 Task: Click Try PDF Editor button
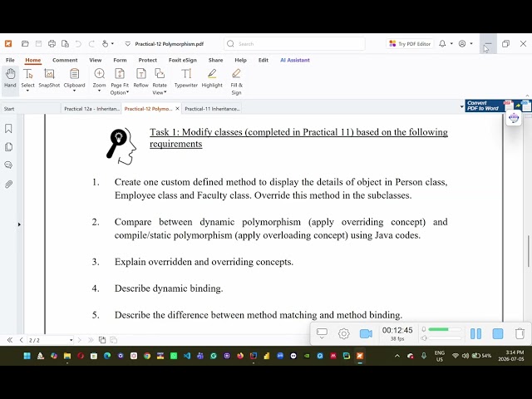(410, 44)
